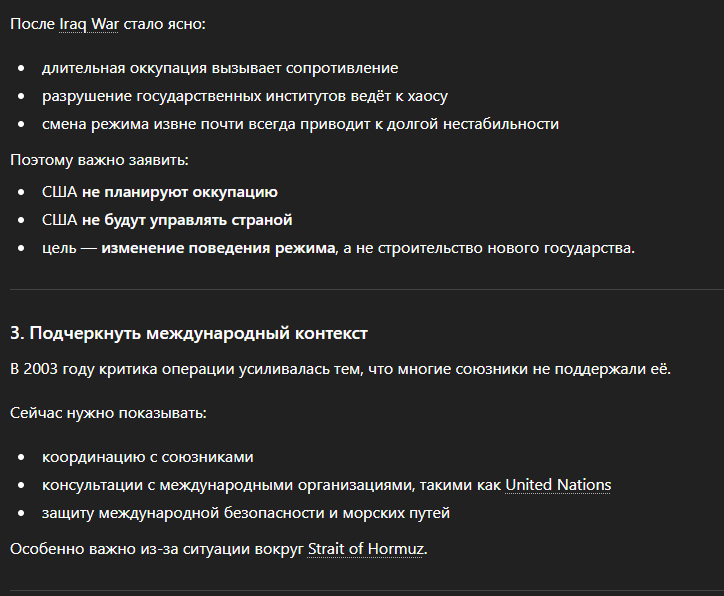Click bullet text "консультации с международными организациями"
Image resolution: width=724 pixels, height=596 pixels.
click(270, 485)
